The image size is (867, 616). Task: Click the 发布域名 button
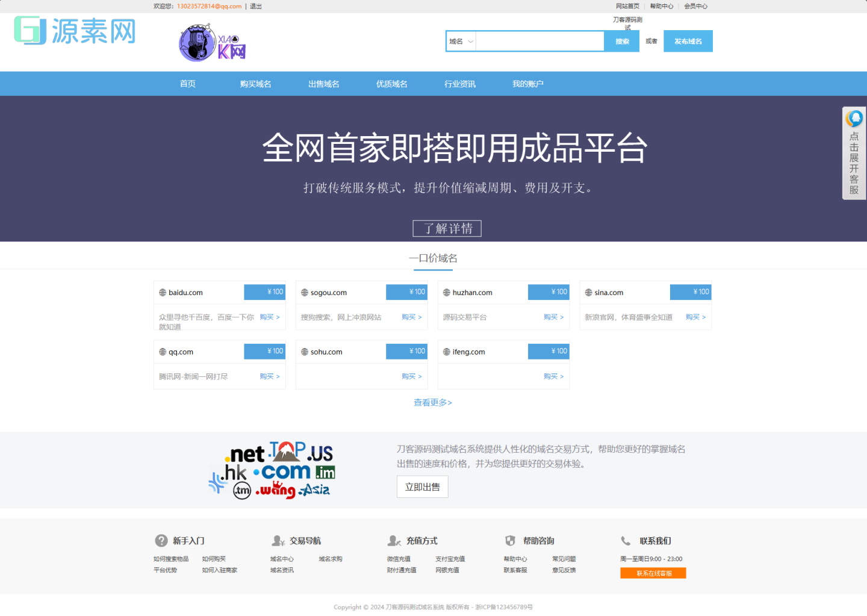tap(688, 42)
